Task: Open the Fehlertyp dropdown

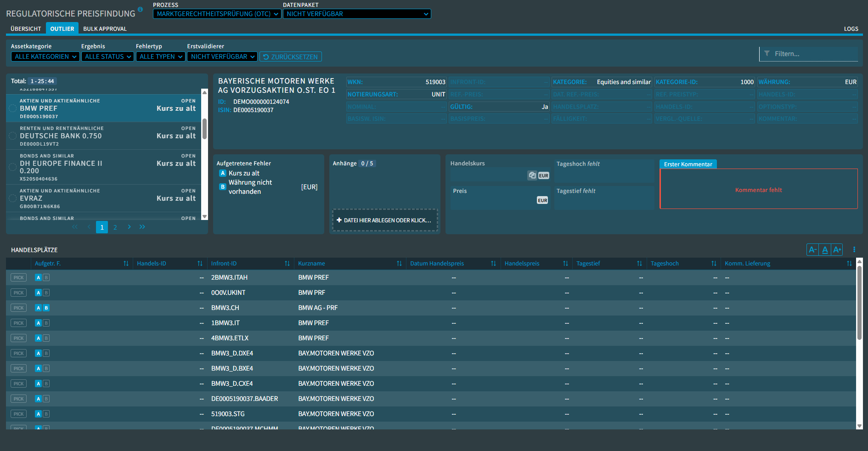Action: pos(161,56)
